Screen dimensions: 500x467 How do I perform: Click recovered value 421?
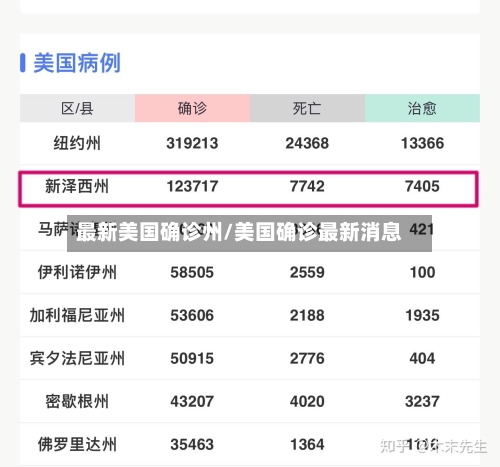click(422, 229)
